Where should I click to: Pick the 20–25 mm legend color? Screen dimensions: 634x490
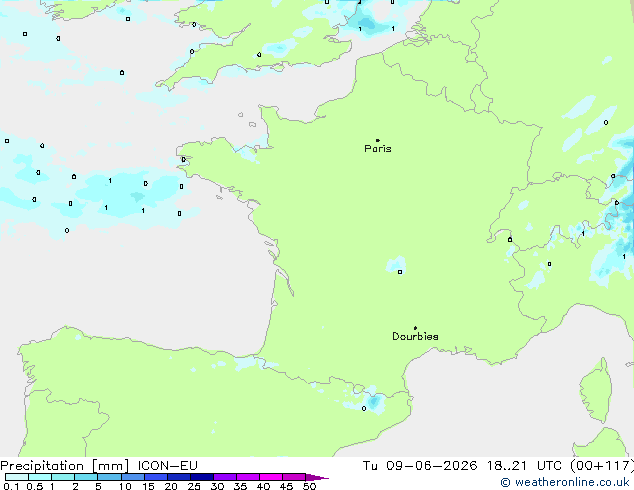pos(179,477)
